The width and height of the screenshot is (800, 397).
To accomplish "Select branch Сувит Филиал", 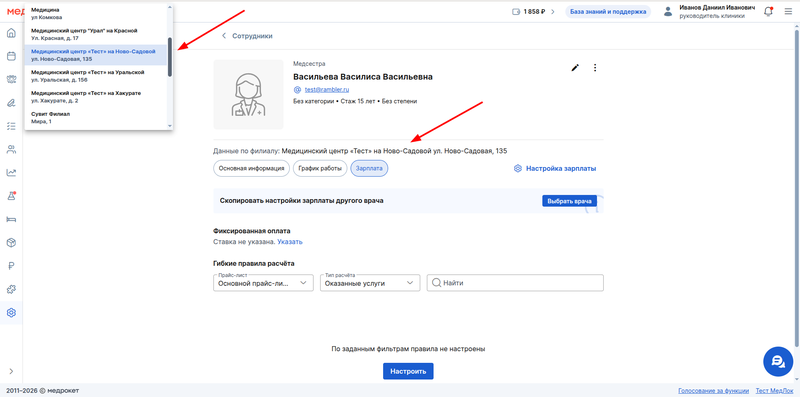I will coord(95,118).
